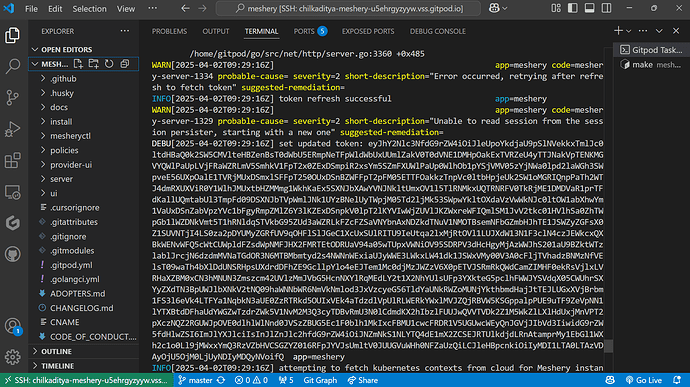Open Remote Explorer in activity bar

click(x=12, y=192)
